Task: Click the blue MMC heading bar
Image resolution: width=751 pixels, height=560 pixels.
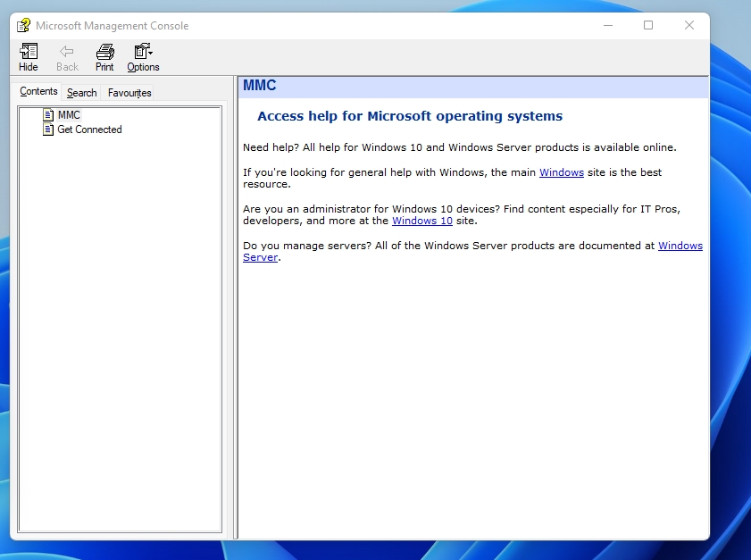Action: pyautogui.click(x=473, y=87)
